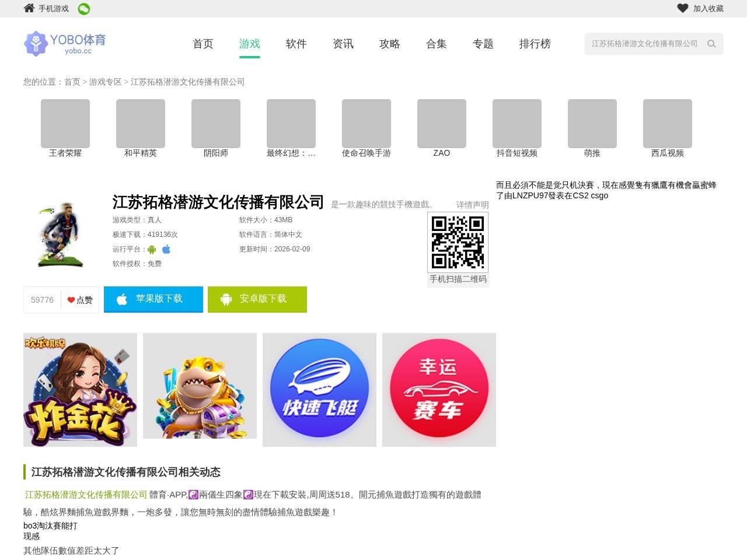747x560 pixels.
Task: Open the 专题 nav tab
Action: (x=483, y=44)
